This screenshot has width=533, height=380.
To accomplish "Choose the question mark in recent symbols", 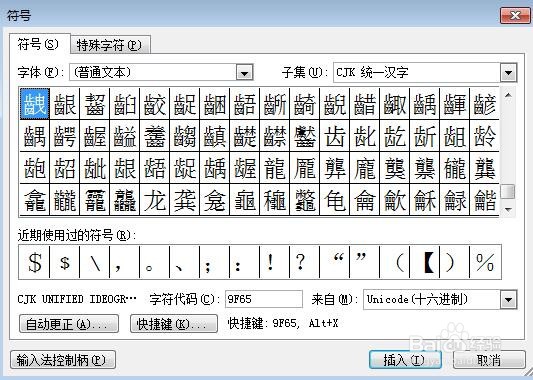I will [305, 262].
